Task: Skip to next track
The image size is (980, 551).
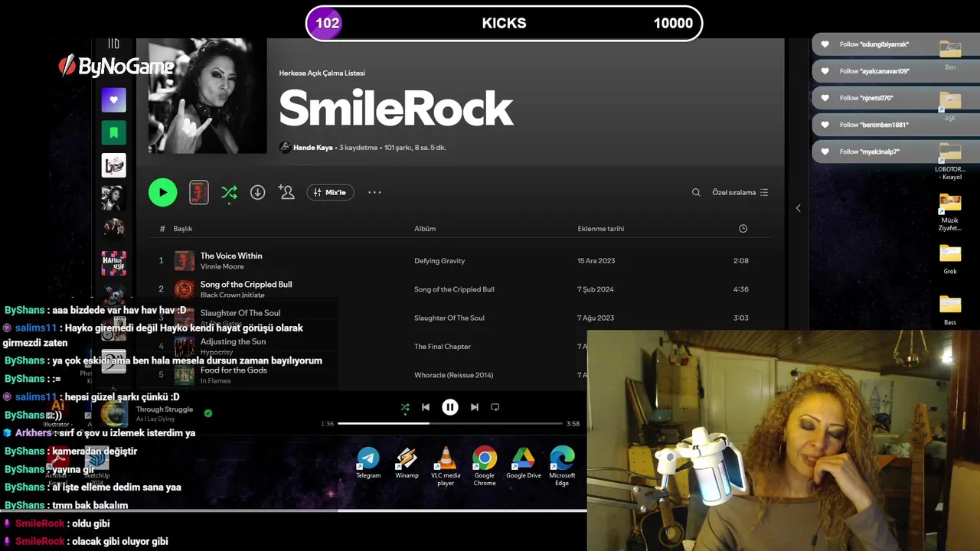Action: point(475,408)
